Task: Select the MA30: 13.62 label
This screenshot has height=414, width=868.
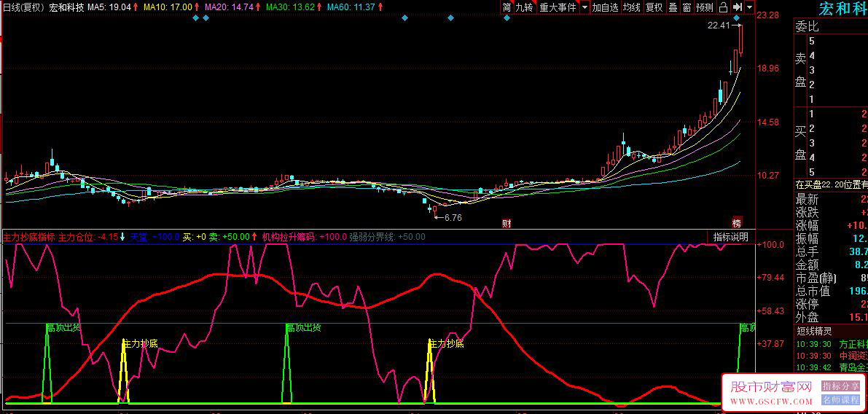Action: [290, 8]
